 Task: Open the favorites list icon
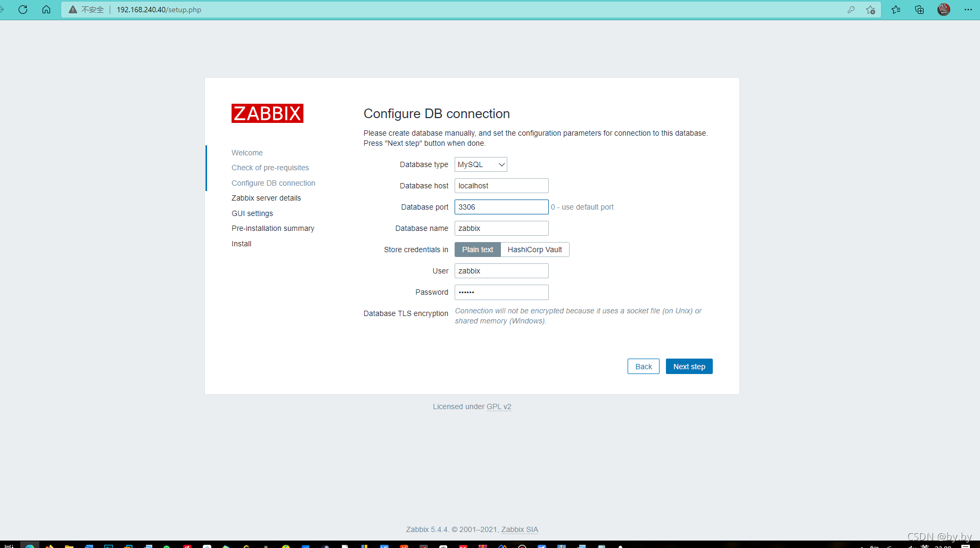[x=896, y=10]
